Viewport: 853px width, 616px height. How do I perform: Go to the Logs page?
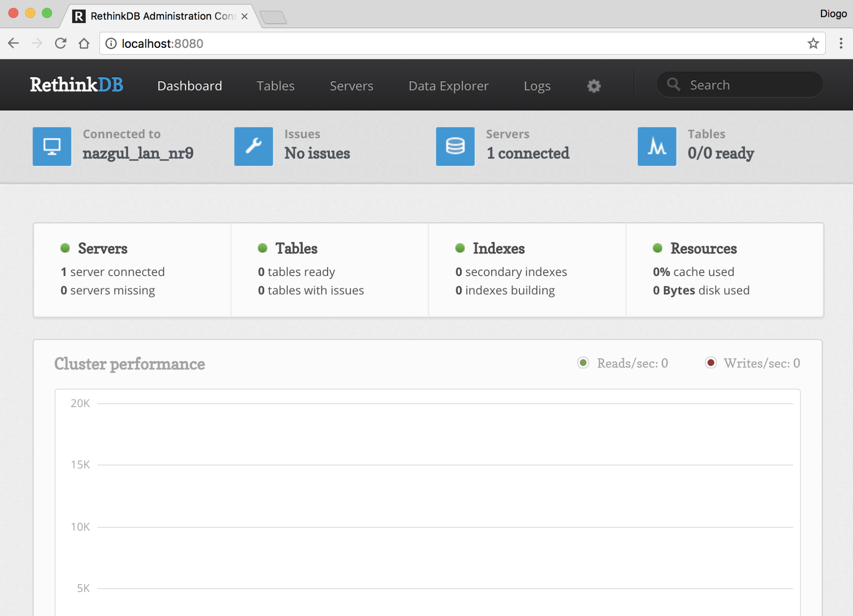[537, 86]
